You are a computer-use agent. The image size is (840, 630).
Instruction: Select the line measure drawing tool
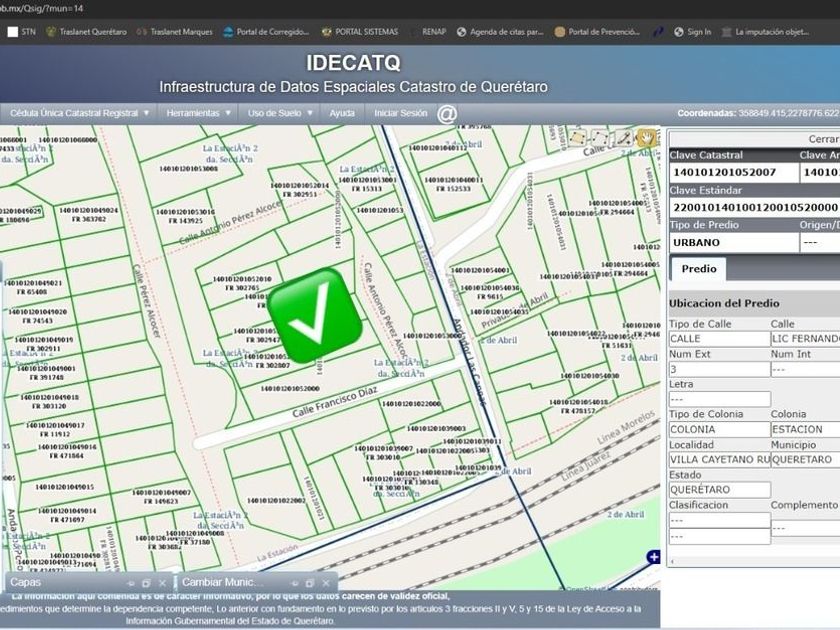tap(624, 138)
